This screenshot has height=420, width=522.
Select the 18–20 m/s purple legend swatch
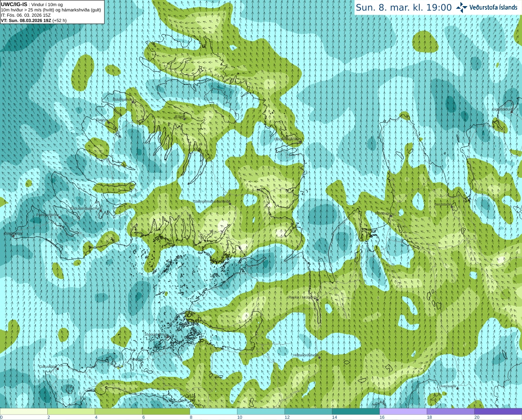tap(451, 411)
